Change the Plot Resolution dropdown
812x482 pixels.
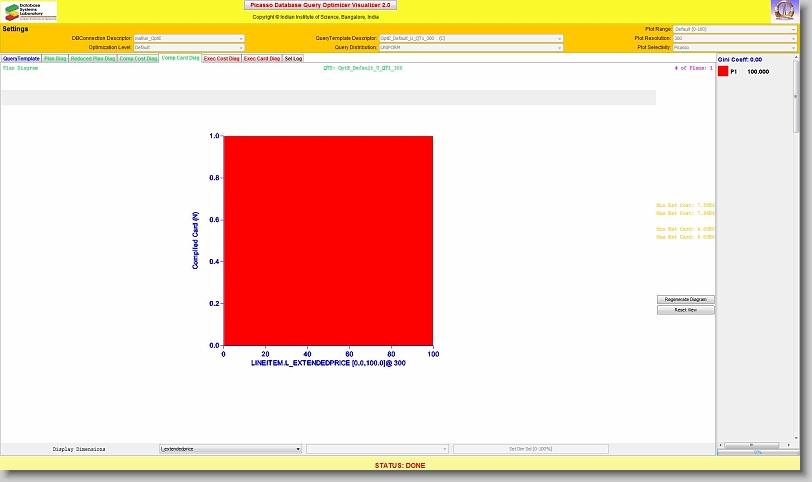point(735,38)
